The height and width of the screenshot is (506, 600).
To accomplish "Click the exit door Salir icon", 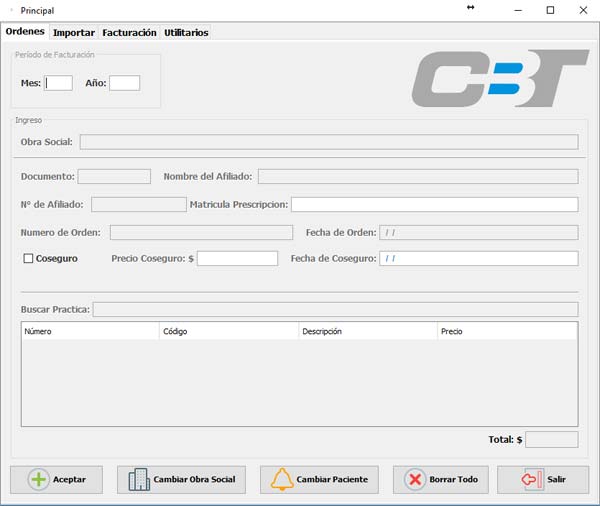I will [x=533, y=479].
